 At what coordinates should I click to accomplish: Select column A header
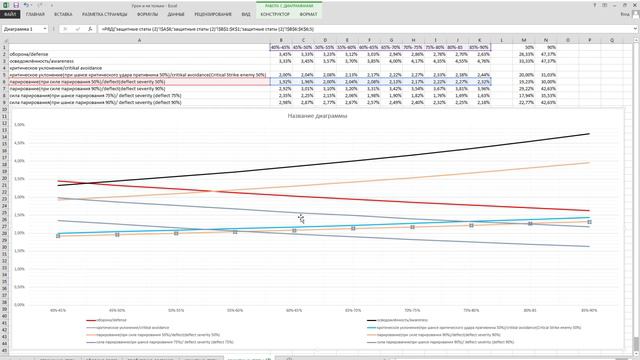tap(139, 40)
